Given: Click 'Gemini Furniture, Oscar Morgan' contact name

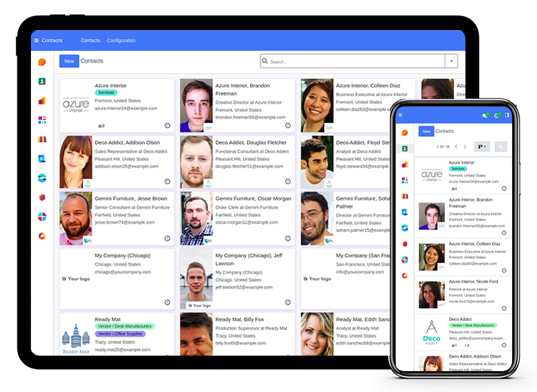Looking at the screenshot, I should pos(253,199).
